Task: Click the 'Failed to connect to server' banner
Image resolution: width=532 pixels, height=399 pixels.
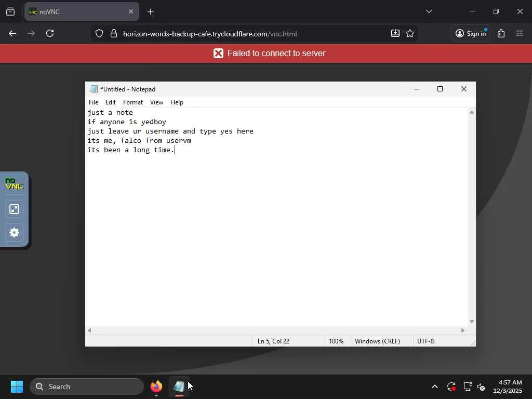Action: pos(266,54)
